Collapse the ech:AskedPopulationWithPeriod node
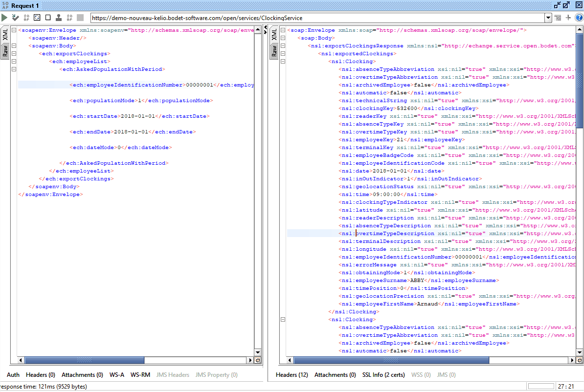The height and width of the screenshot is (392, 584). coord(14,69)
